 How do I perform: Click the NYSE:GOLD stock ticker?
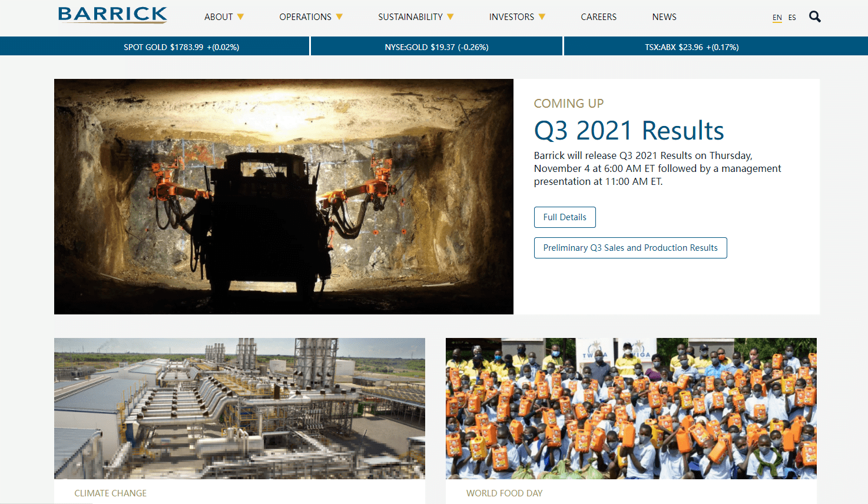point(436,46)
